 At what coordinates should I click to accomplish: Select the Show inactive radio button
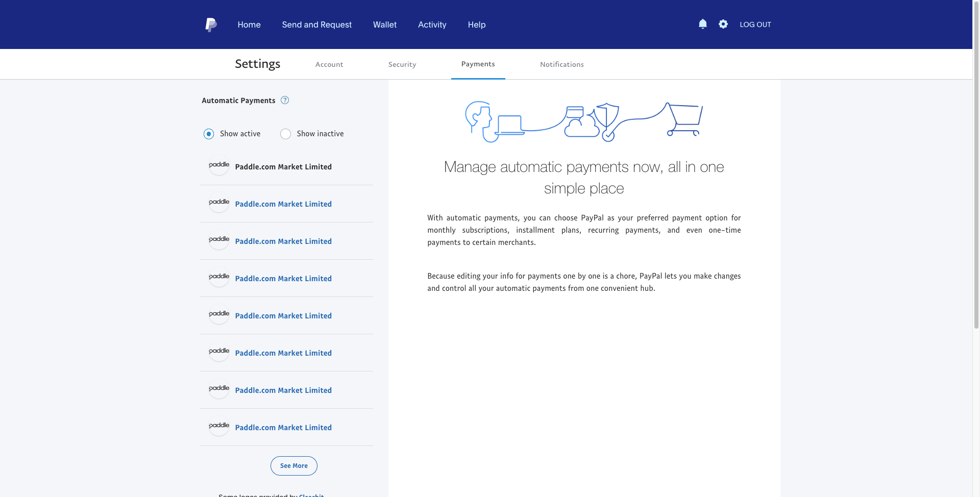click(x=285, y=134)
